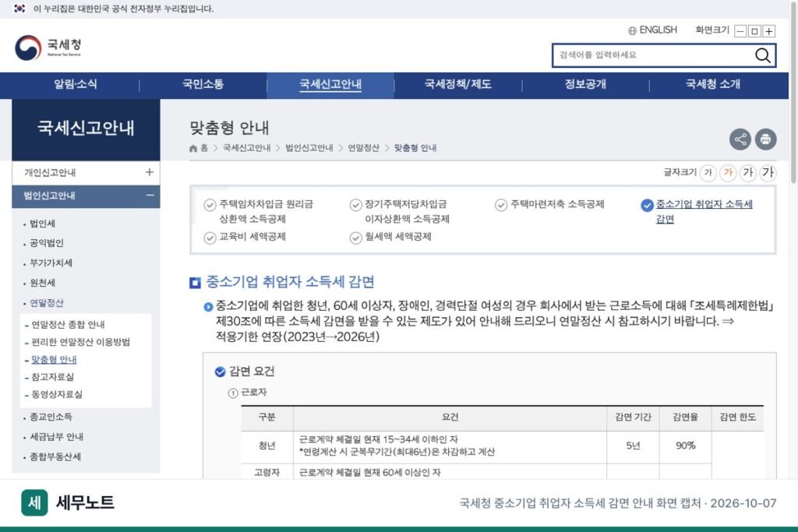Open 알림·소식 main menu
798x532 pixels.
tap(76, 84)
